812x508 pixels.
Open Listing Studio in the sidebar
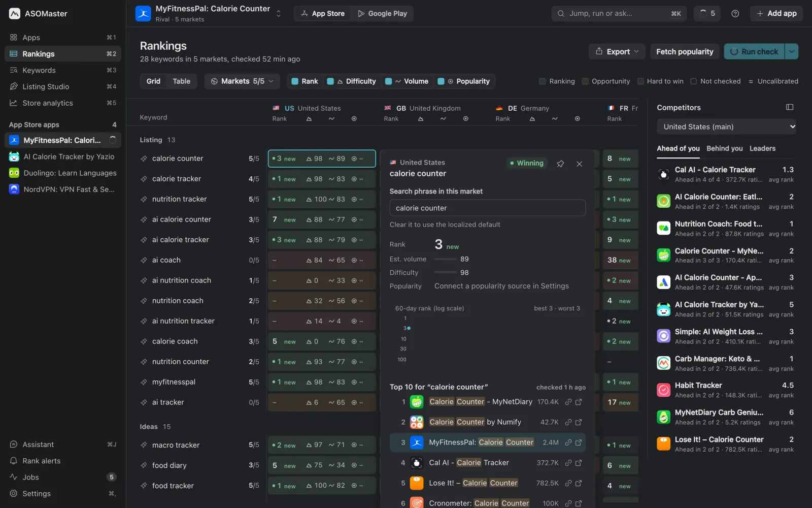[x=63, y=86]
